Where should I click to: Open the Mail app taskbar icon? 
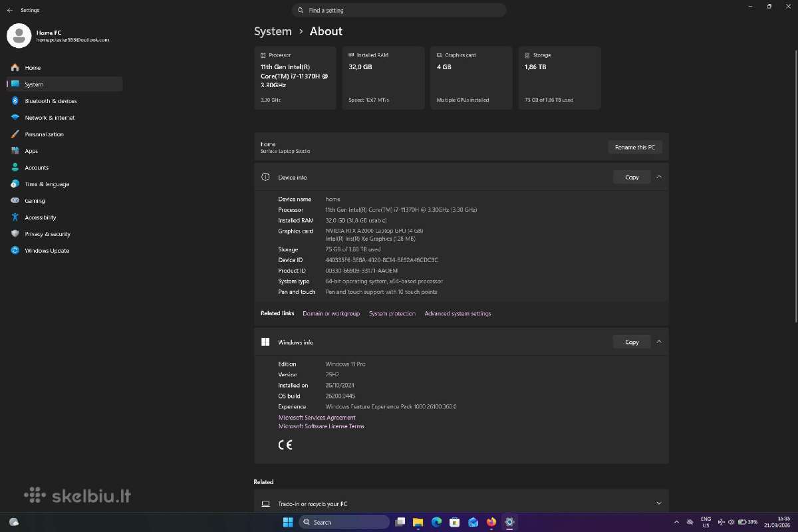coord(473,522)
